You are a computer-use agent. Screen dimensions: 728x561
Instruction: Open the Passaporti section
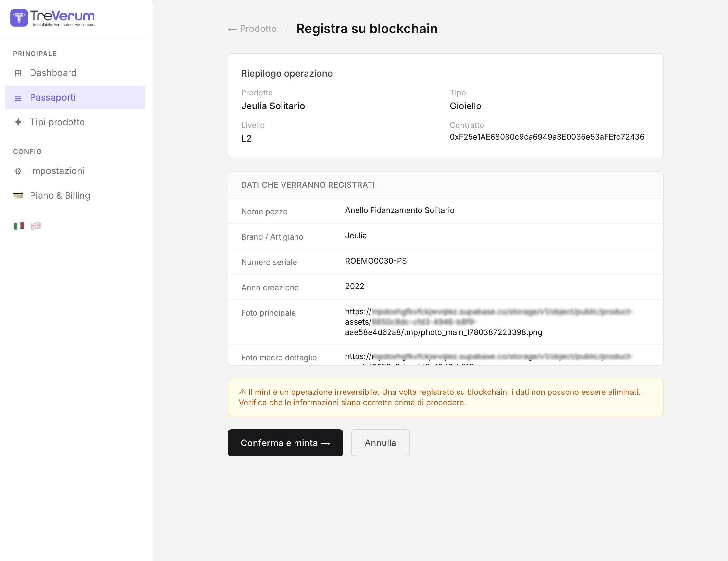75,97
